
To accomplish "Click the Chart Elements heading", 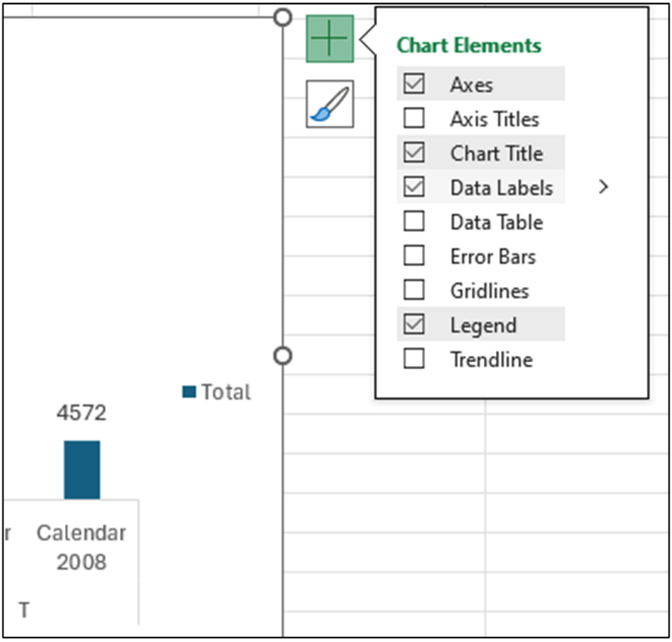I will pyautogui.click(x=468, y=45).
